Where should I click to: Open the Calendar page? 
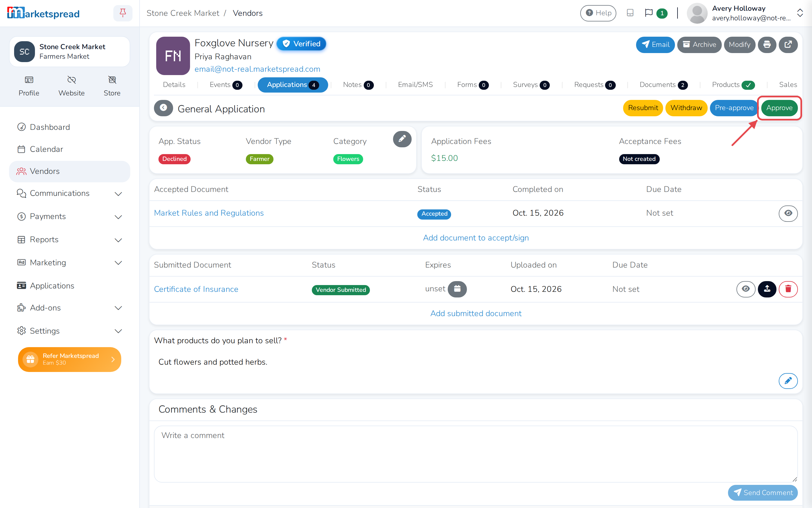(69, 149)
